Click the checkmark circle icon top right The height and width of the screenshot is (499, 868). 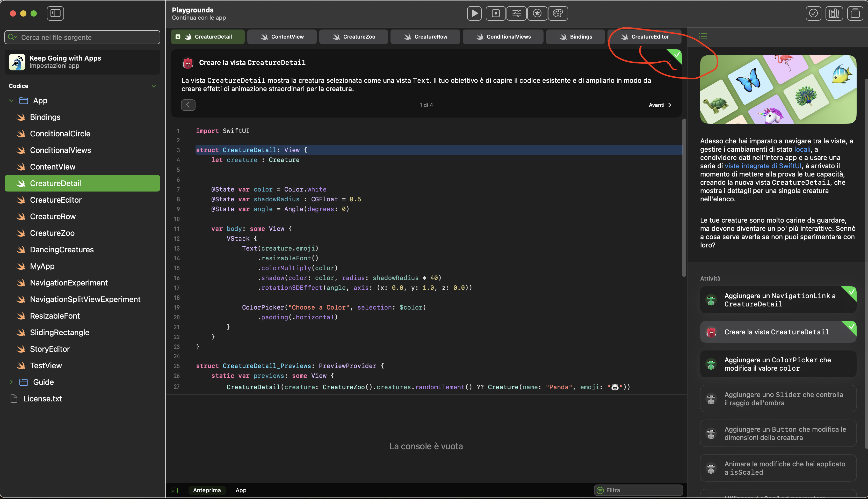pyautogui.click(x=813, y=13)
